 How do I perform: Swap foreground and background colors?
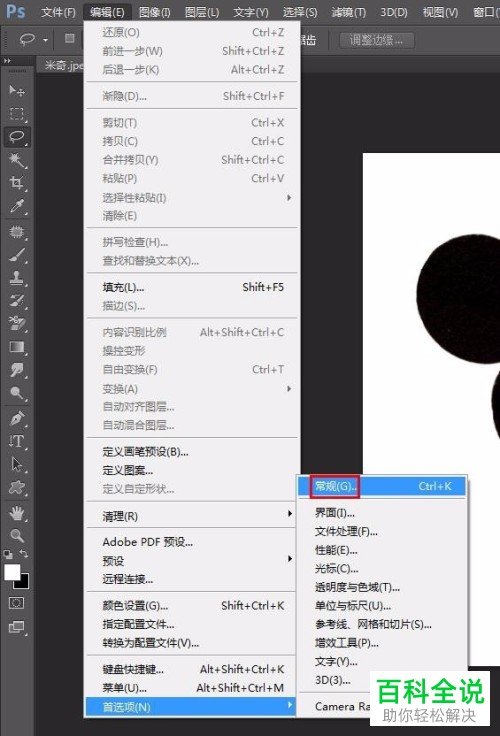click(x=24, y=554)
